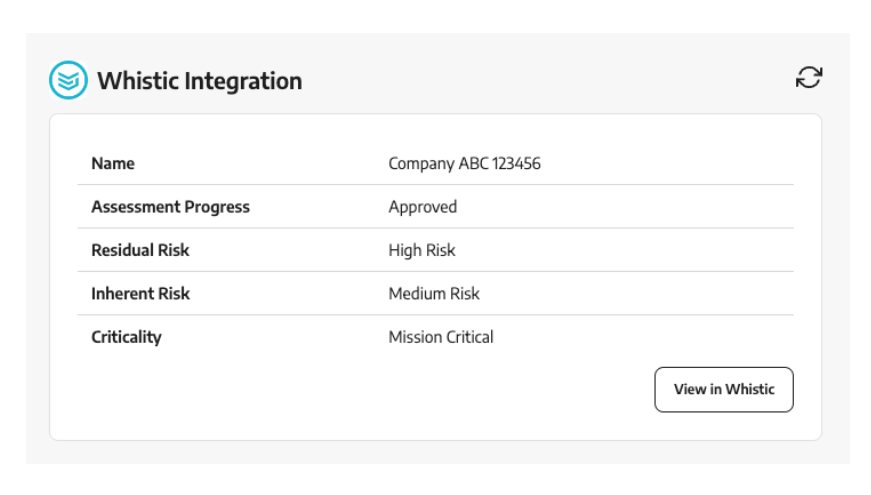Screen dimensions: 871x495
Task: Open the View in Whistic button
Action: [724, 389]
